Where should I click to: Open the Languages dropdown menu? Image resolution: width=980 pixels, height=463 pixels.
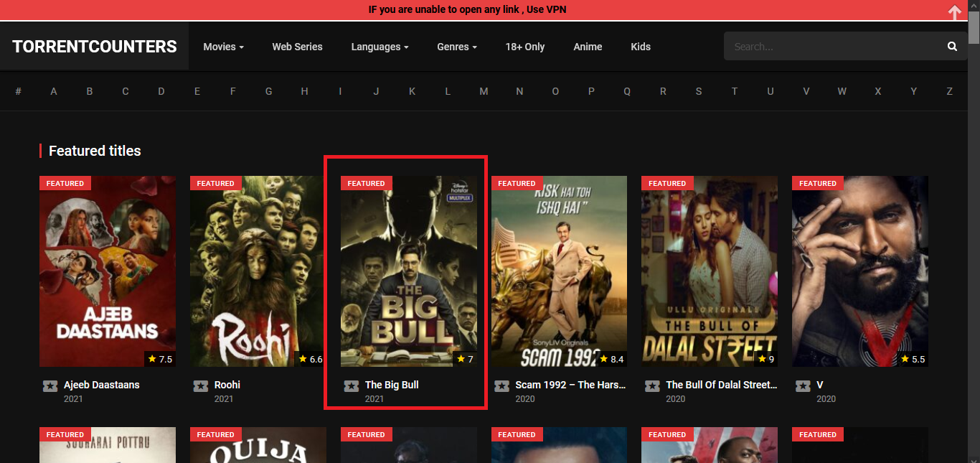pos(380,47)
